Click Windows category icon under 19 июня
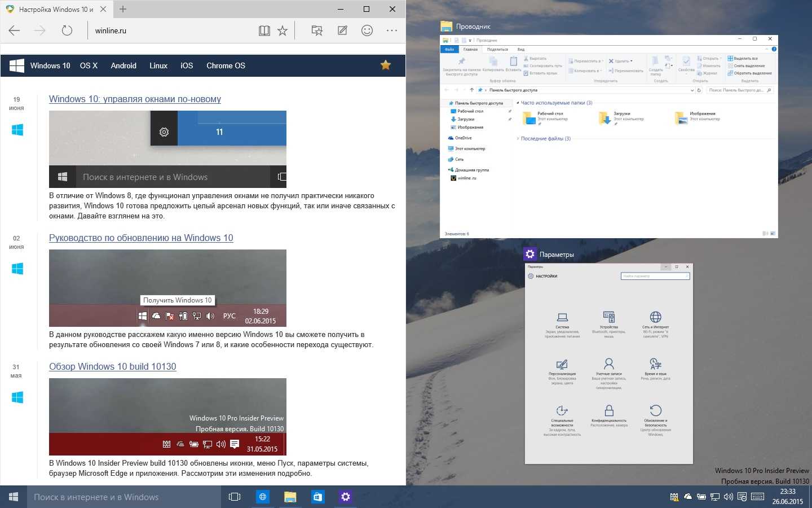The width and height of the screenshot is (812, 508). pos(17,130)
